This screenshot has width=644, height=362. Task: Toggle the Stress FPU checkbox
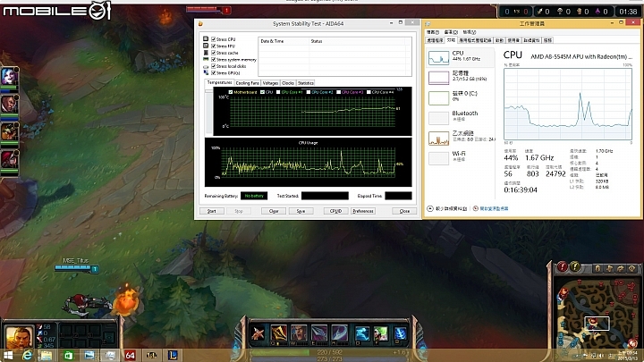point(213,46)
